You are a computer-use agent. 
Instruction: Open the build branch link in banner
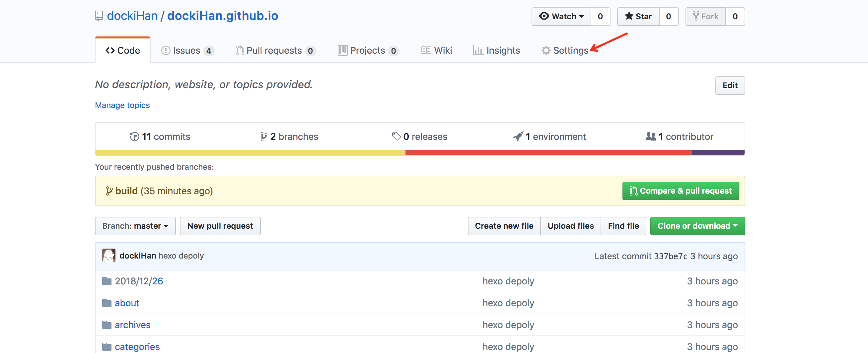[126, 191]
